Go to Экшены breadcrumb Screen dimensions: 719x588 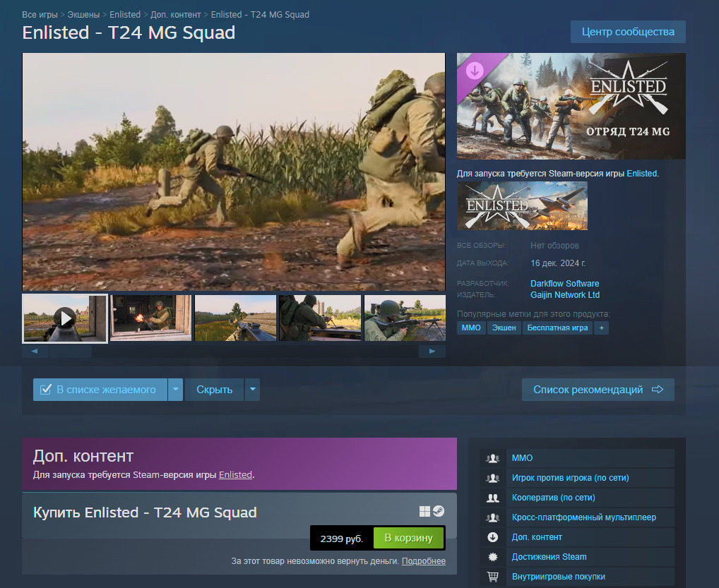click(x=83, y=15)
